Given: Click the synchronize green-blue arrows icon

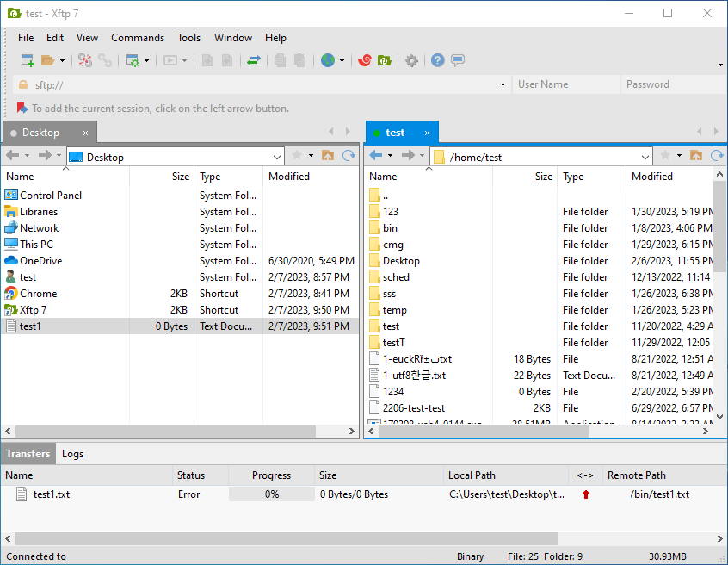Looking at the screenshot, I should (254, 60).
